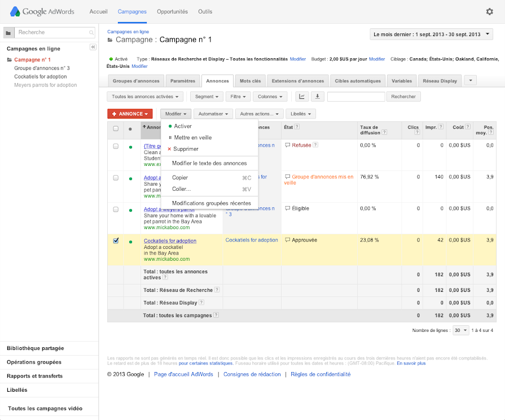This screenshot has width=505, height=420.
Task: Check the box for the Éligible ad row
Action: [116, 209]
